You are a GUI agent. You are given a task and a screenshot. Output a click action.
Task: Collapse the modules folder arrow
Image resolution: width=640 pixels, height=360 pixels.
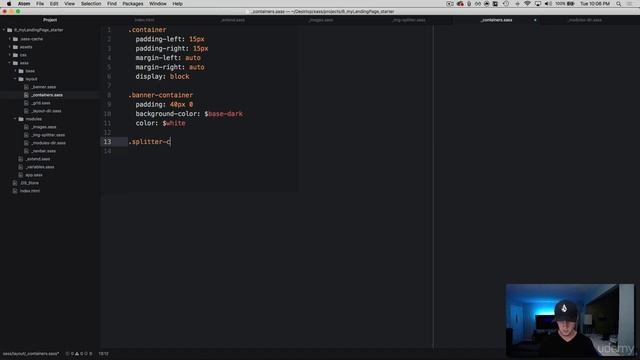[x=16, y=119]
